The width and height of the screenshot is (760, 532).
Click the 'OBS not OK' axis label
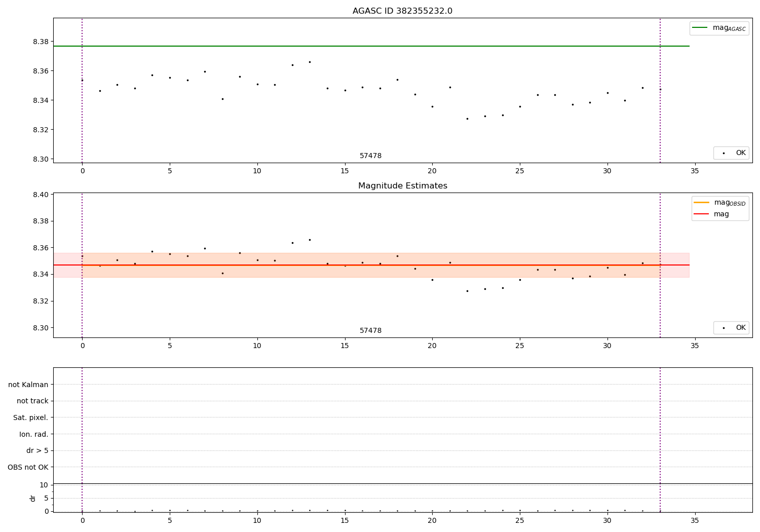28,467
